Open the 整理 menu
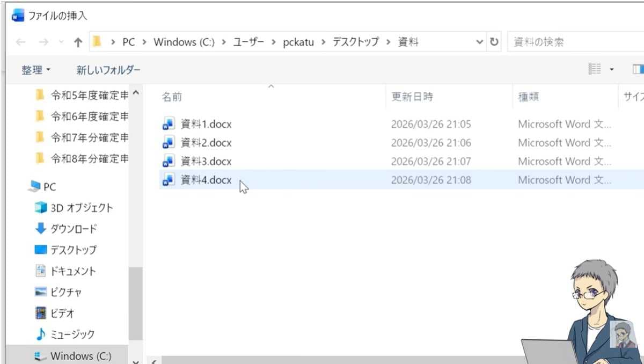 coord(36,70)
